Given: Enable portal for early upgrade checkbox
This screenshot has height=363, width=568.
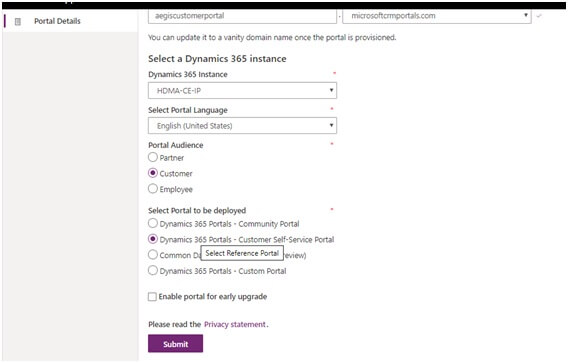Looking at the screenshot, I should pyautogui.click(x=152, y=297).
